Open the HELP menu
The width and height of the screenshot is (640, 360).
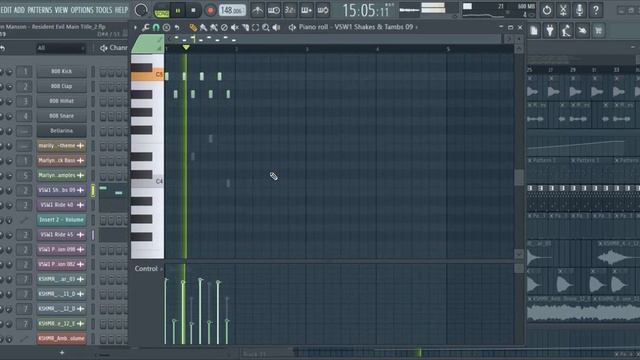point(121,10)
